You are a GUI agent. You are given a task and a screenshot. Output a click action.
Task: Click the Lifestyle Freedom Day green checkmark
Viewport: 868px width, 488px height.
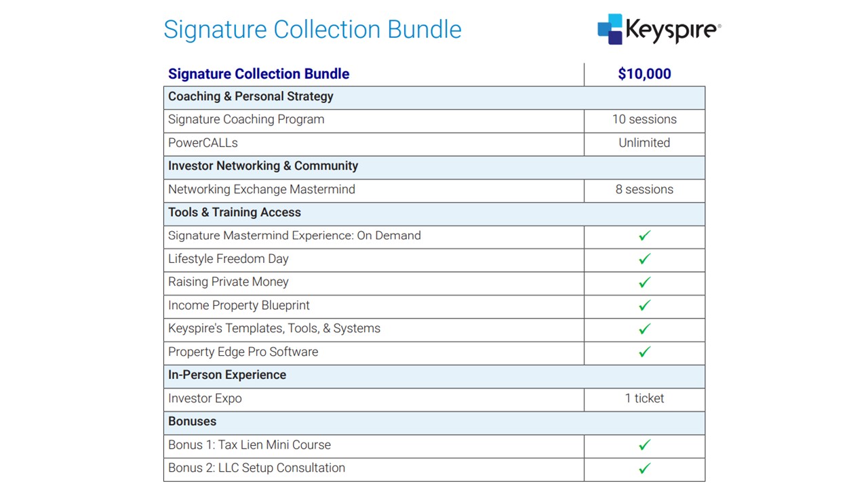[644, 259]
